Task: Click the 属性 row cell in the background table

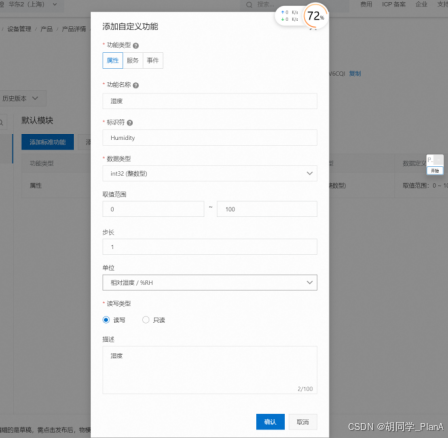Action: (x=36, y=185)
